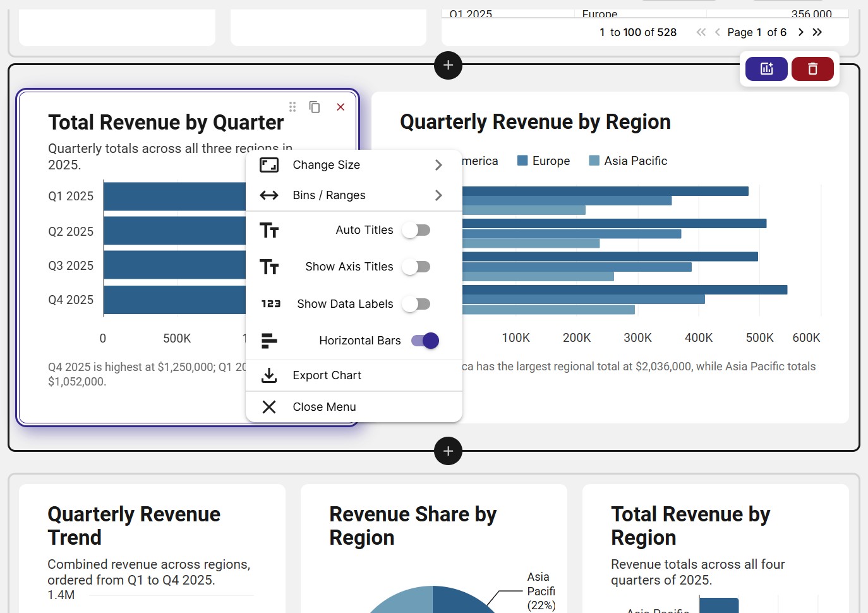
Task: Click the Quarterly Revenue Trend card title
Action: 134,526
